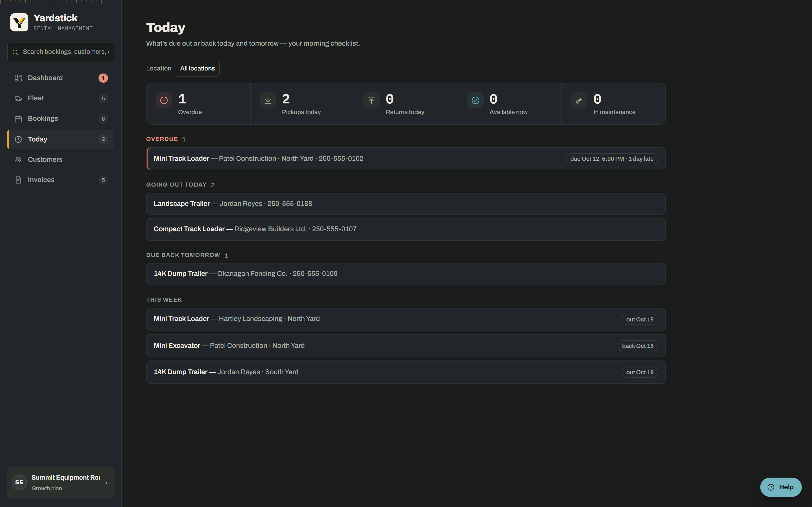
Task: Click the search magnifier icon
Action: 15,52
